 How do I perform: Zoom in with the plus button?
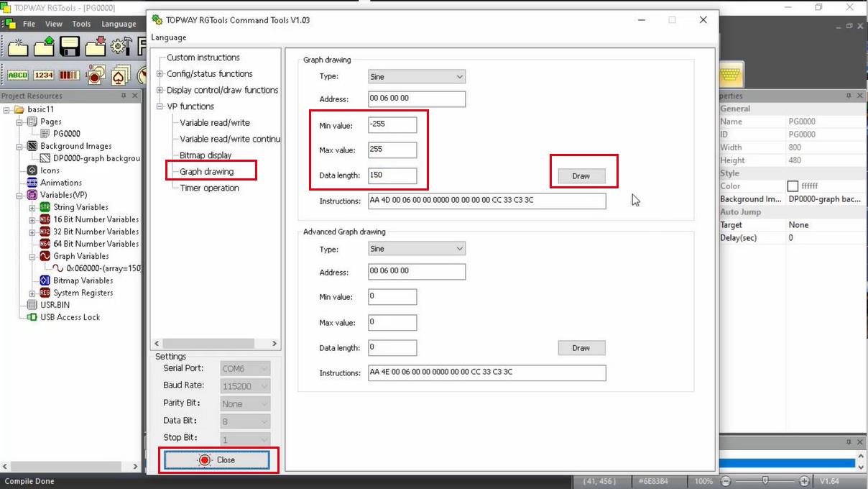pyautogui.click(x=804, y=481)
